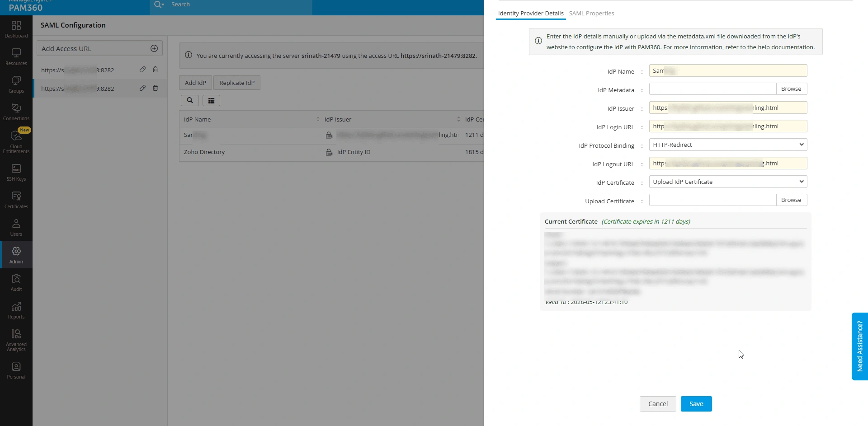Open the SSH Keys section
Viewport: 868px width, 426px height.
pos(16,173)
